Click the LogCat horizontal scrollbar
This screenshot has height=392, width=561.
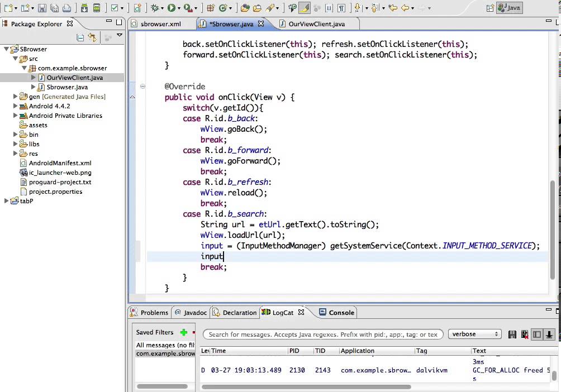(x=306, y=386)
